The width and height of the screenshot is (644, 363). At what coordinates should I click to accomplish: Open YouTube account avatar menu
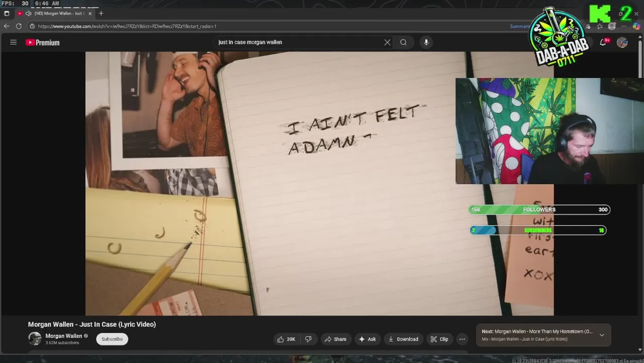point(622,42)
